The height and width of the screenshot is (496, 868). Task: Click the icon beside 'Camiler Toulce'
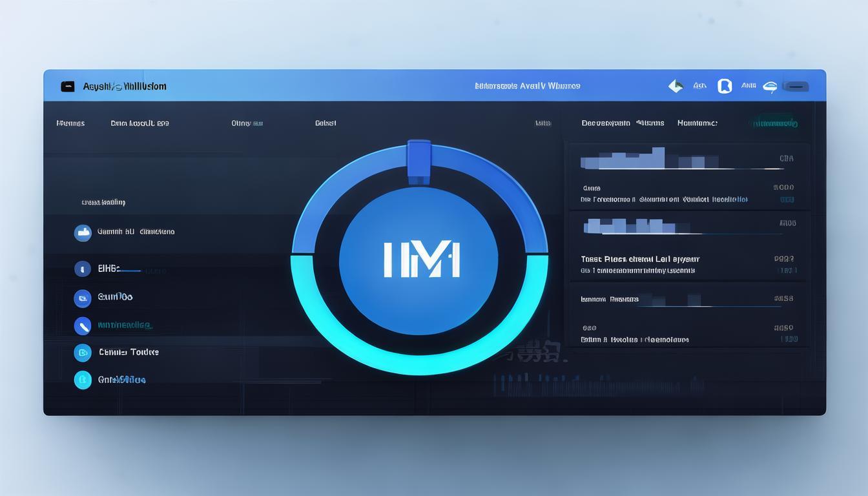tap(83, 353)
